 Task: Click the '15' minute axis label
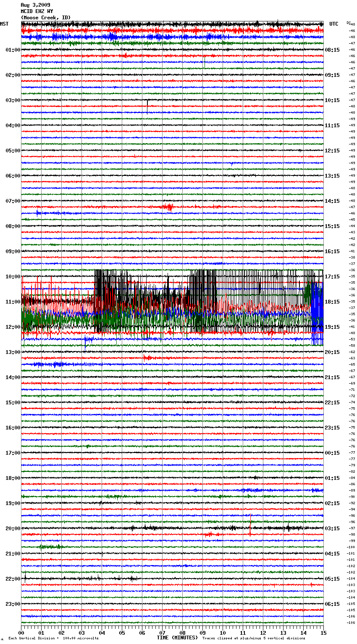click(323, 633)
